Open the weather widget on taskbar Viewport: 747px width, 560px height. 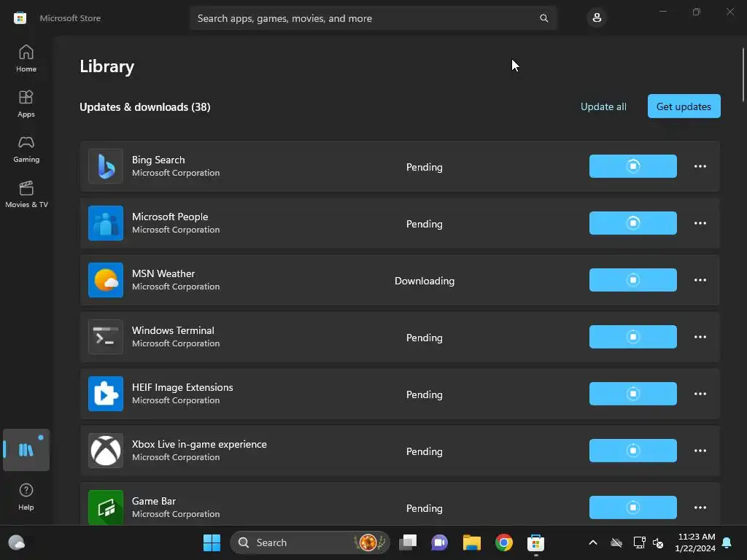coord(17,542)
